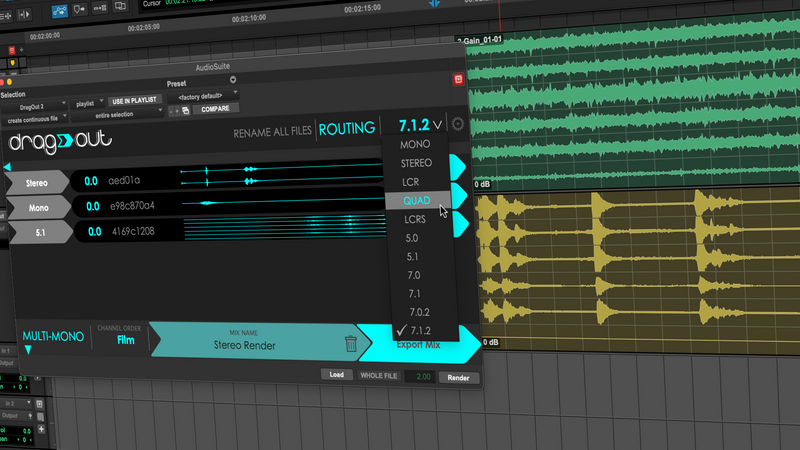Choose 7.1 from format menu
The width and height of the screenshot is (800, 450).
click(414, 294)
